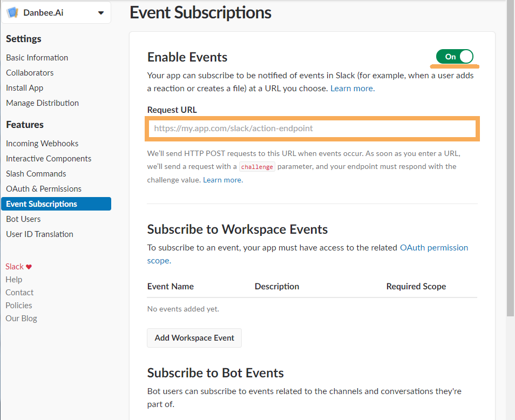515x420 pixels.
Task: Open the Danbee.Ai app selector dropdown
Action: coord(56,13)
